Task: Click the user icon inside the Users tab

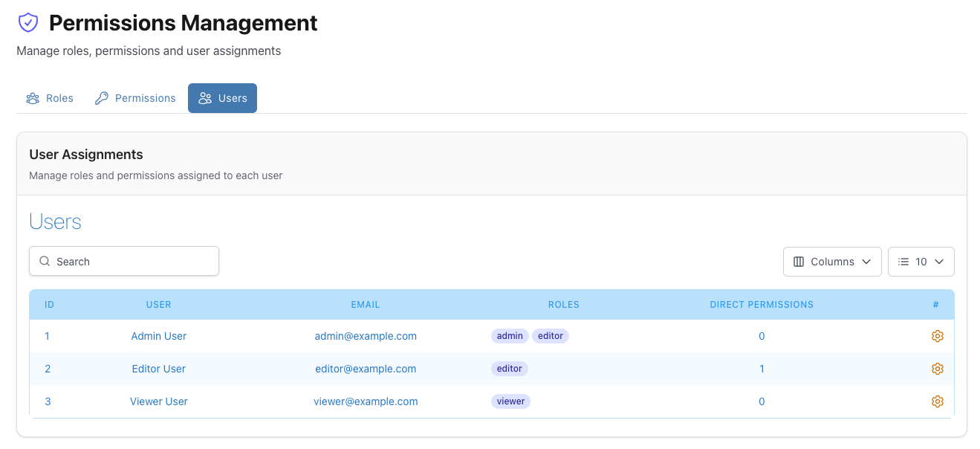Action: coord(204,97)
